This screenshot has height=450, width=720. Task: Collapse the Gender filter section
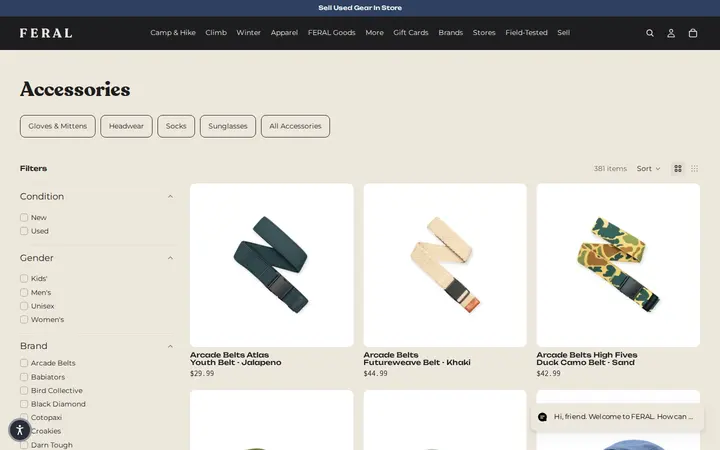click(x=170, y=258)
